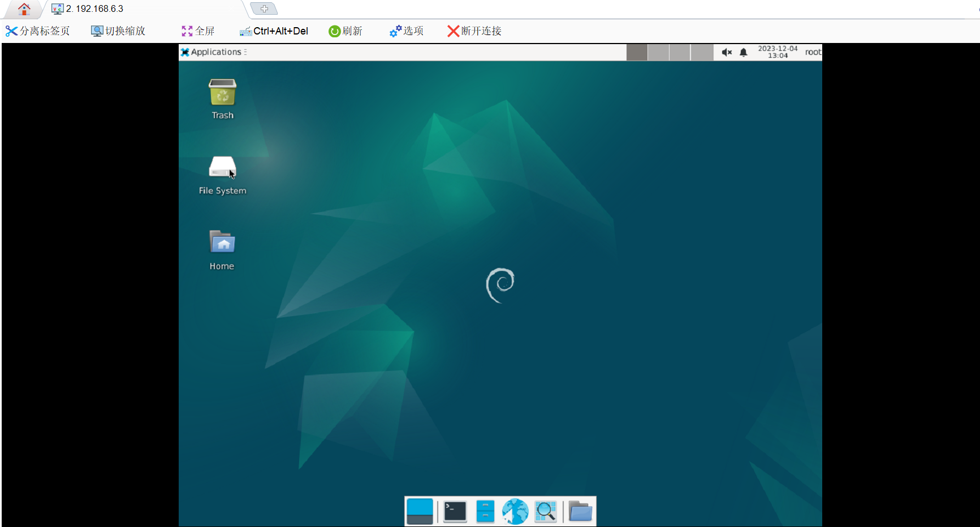Open the Applications menu in the panel
This screenshot has height=527, width=980.
tap(214, 52)
